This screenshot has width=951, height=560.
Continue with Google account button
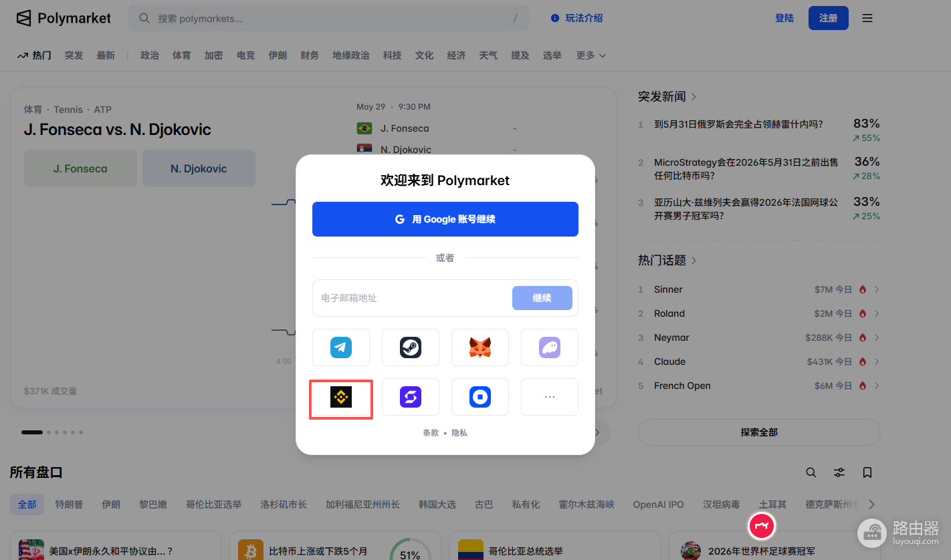pyautogui.click(x=445, y=219)
